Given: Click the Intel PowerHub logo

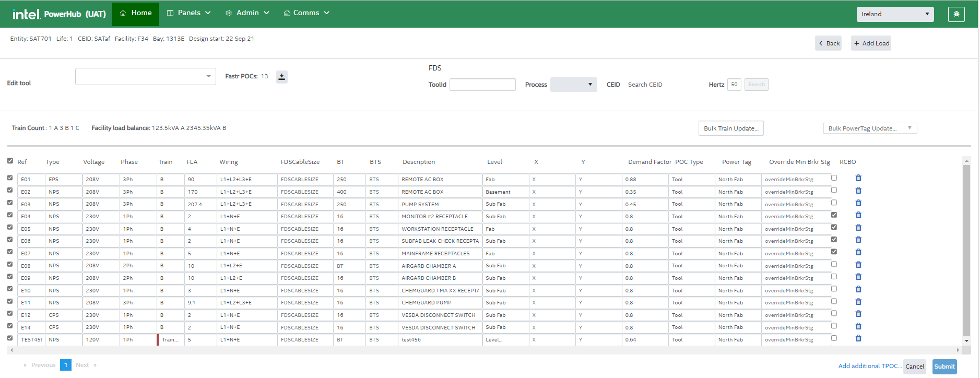Looking at the screenshot, I should click(x=59, y=14).
